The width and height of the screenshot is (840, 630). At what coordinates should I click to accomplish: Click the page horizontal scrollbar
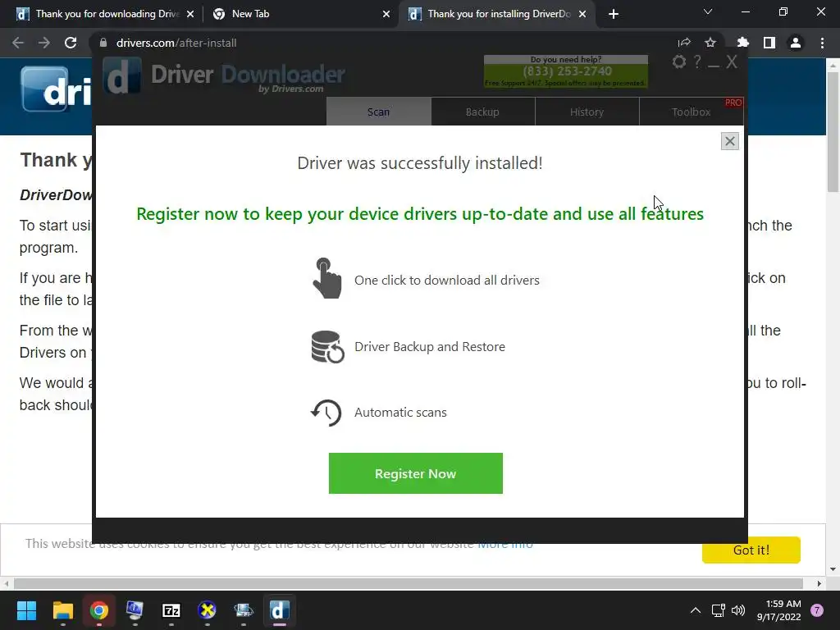coord(409,583)
